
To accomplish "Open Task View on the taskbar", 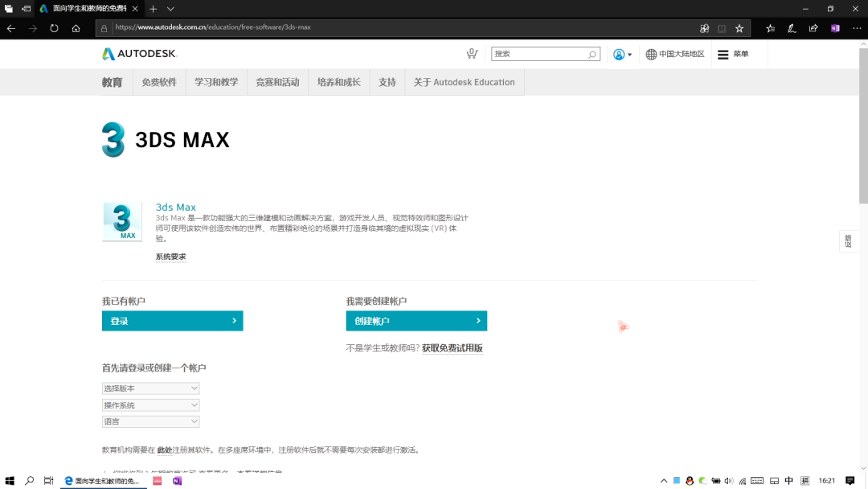I will (49, 481).
